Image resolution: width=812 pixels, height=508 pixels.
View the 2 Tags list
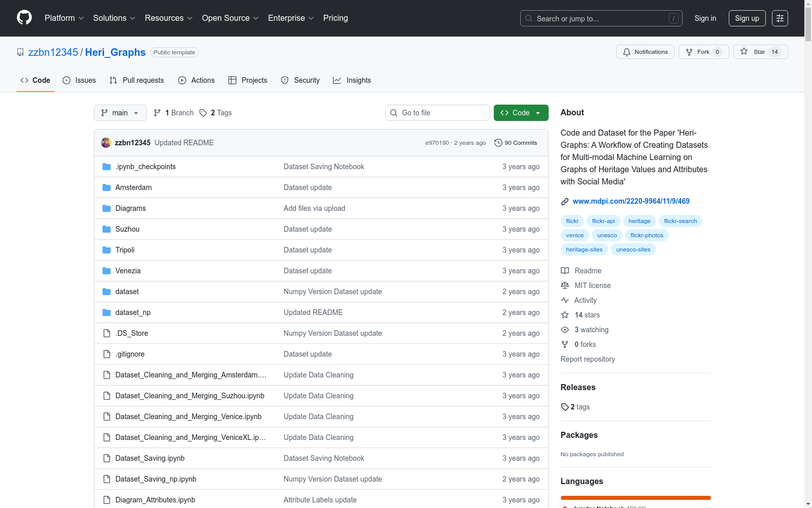pos(216,113)
